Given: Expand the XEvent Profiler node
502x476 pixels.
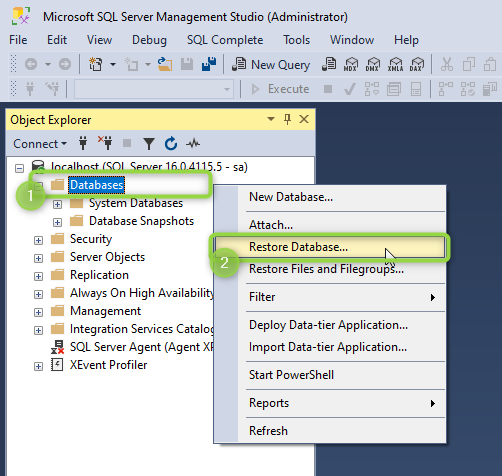Looking at the screenshot, I should [x=38, y=366].
